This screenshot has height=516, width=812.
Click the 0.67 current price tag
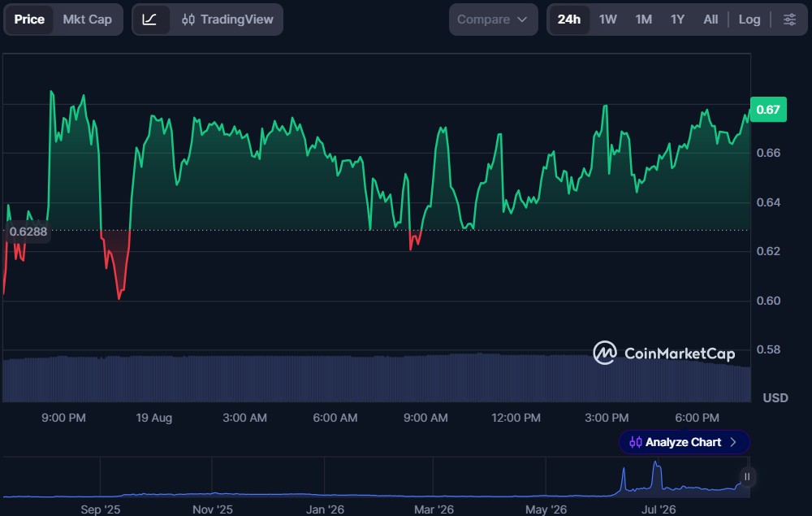tap(768, 110)
